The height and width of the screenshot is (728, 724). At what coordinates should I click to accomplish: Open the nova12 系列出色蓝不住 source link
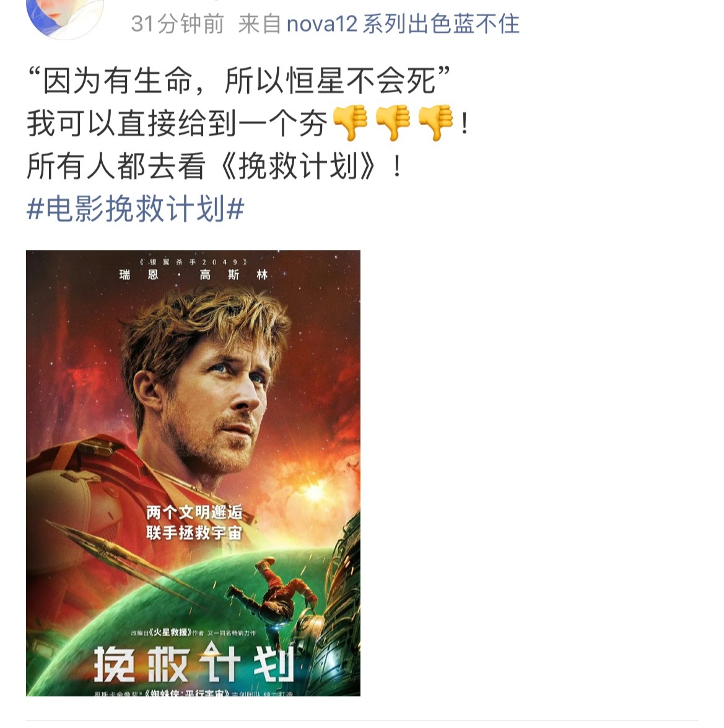[403, 24]
